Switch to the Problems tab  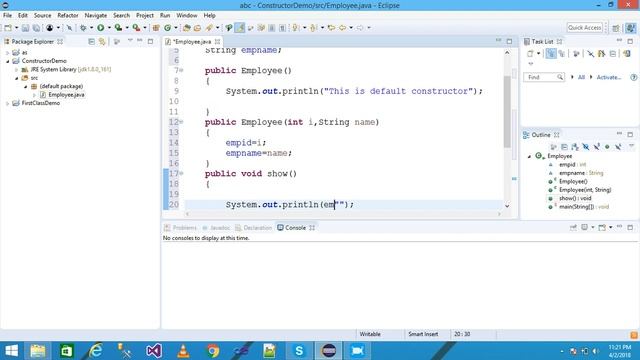click(x=180, y=228)
